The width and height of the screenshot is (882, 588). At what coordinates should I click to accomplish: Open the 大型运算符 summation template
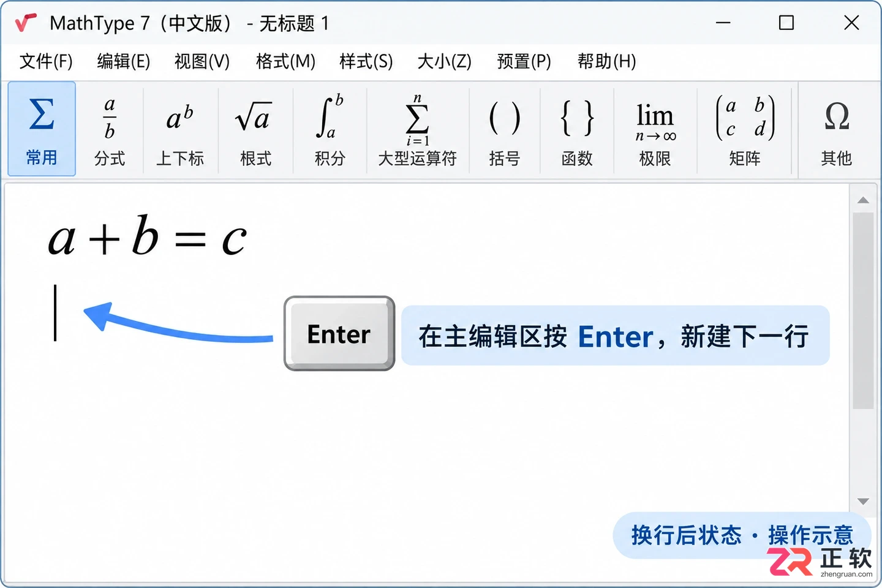tap(418, 130)
